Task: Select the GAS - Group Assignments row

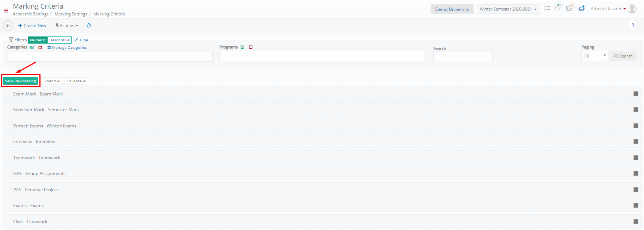Action: point(322,174)
